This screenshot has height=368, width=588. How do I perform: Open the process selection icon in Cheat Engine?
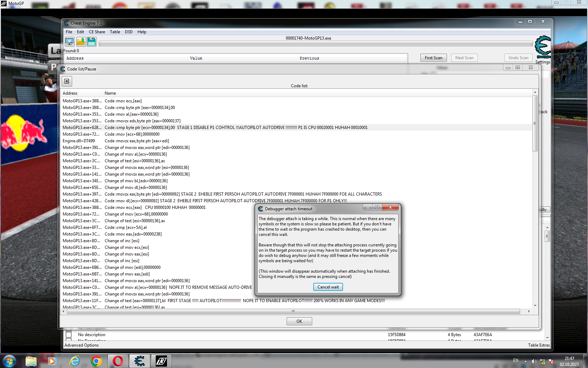pyautogui.click(x=70, y=42)
